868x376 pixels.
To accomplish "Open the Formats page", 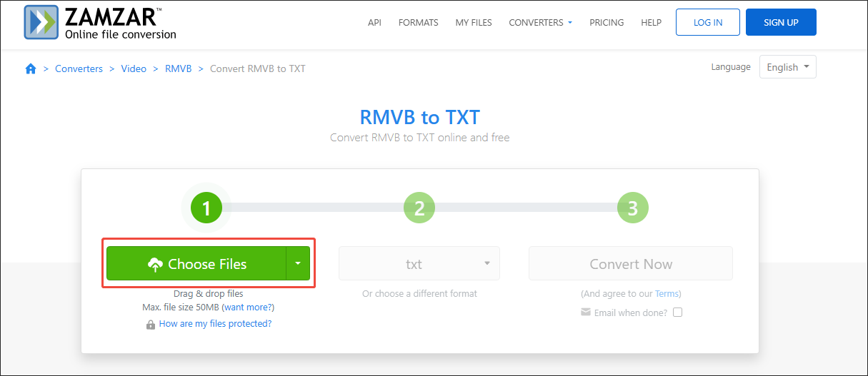I will pos(419,22).
